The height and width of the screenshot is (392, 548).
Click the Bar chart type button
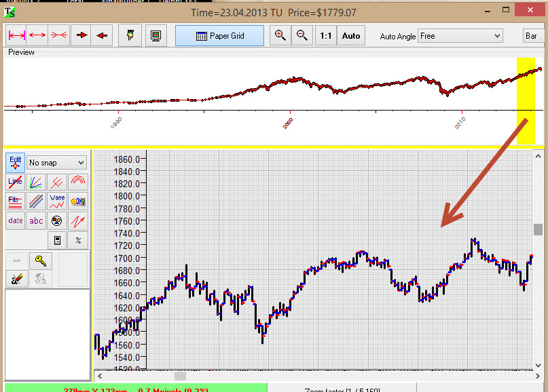click(530, 36)
